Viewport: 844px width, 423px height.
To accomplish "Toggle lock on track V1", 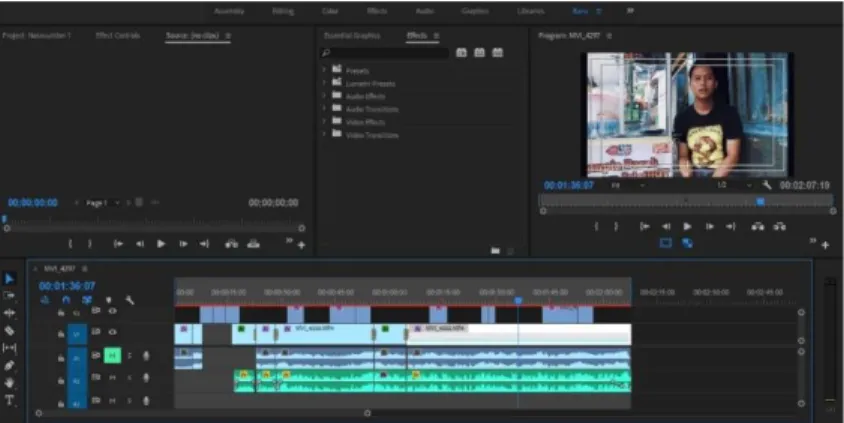I will coord(61,334).
